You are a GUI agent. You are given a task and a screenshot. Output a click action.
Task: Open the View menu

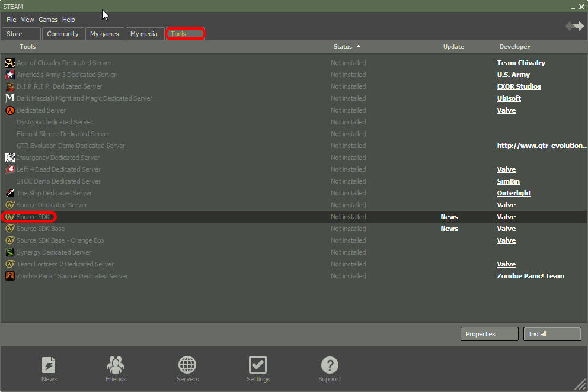[27, 20]
